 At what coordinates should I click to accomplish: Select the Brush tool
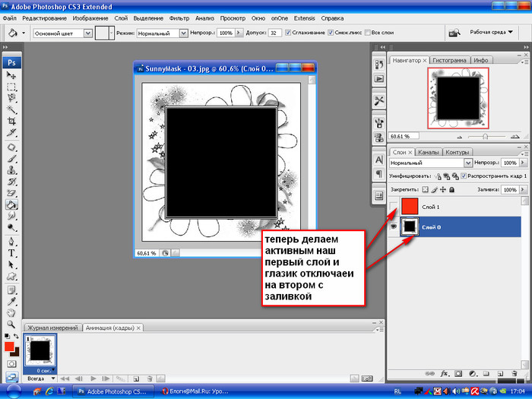pos(11,159)
